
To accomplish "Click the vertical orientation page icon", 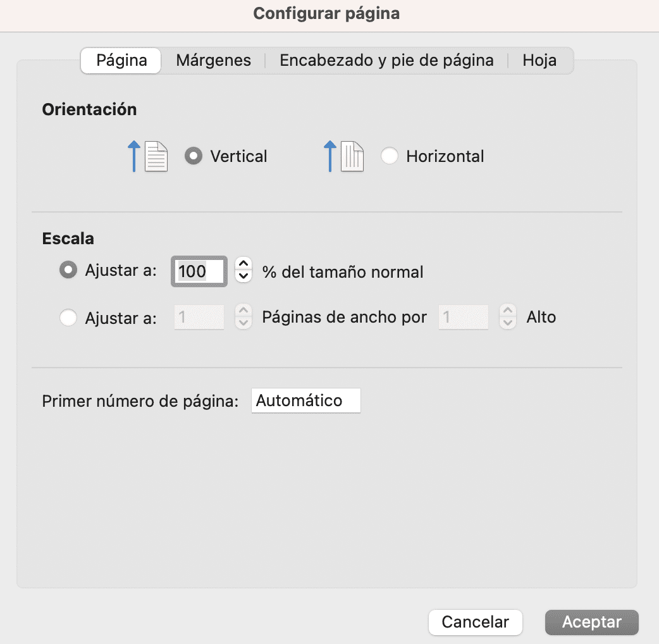I will point(157,156).
